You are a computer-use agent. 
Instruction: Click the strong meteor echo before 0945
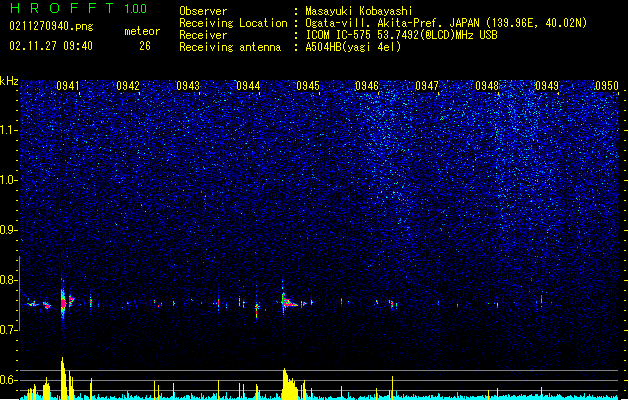click(x=287, y=303)
